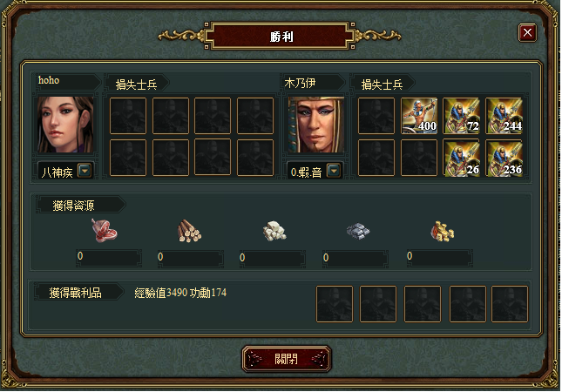Click the white stone resource icon
Screen dimensions: 562x392
pos(274,231)
